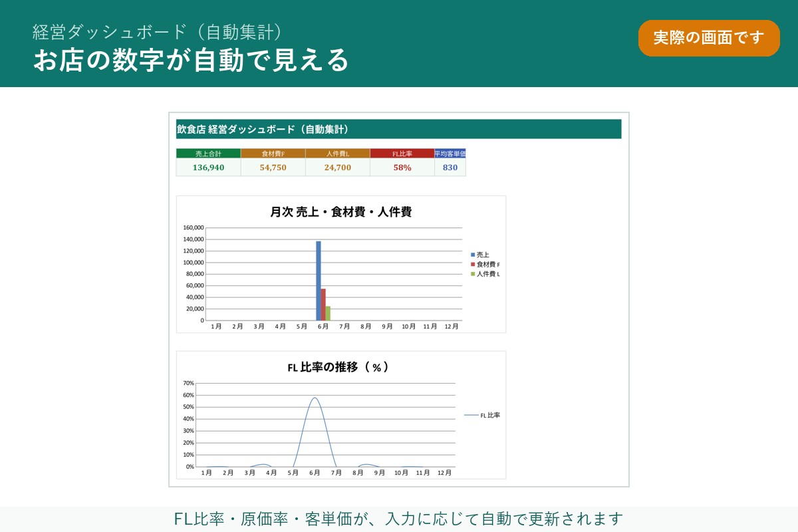This screenshot has height=532, width=798.
Task: Click the 160,000 axis label
Action: click(x=193, y=227)
